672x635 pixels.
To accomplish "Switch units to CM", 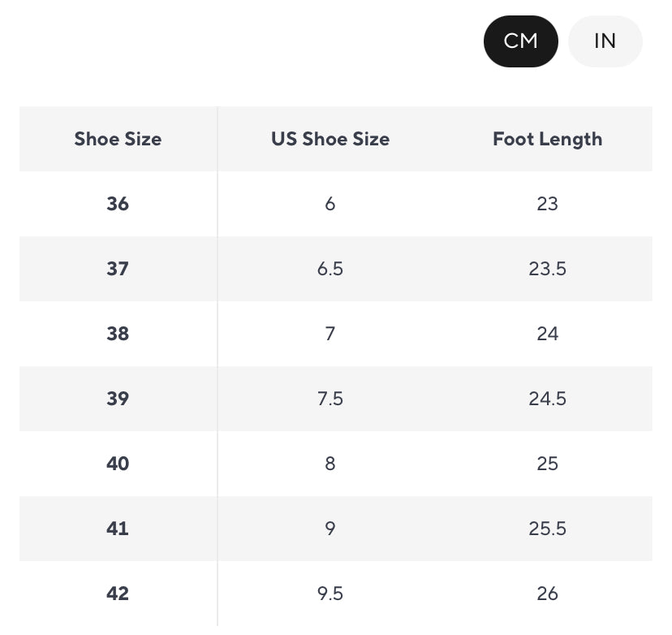I will coord(521,41).
